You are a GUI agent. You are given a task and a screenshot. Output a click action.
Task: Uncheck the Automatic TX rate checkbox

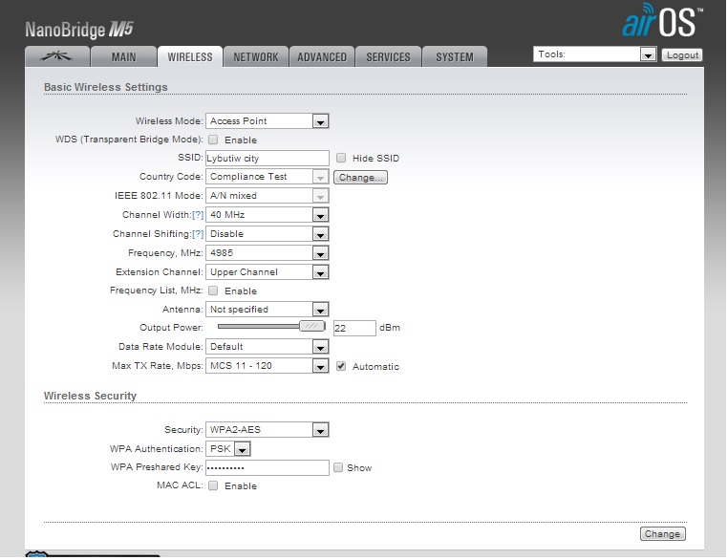click(341, 366)
